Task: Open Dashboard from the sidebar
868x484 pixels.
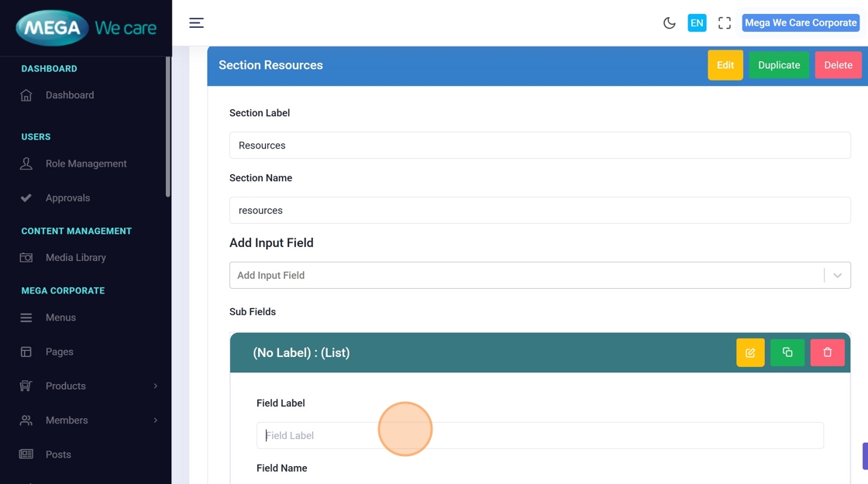Action: [70, 95]
